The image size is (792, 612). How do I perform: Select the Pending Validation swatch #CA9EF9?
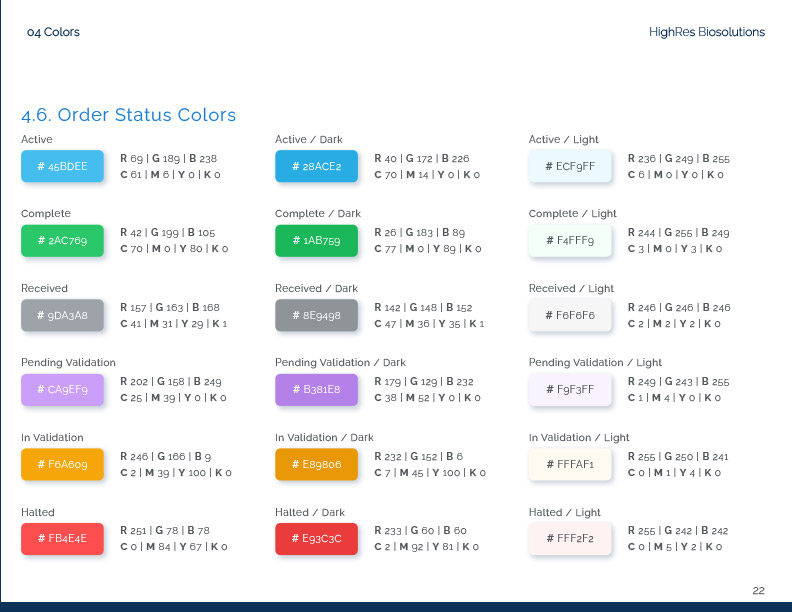click(62, 390)
